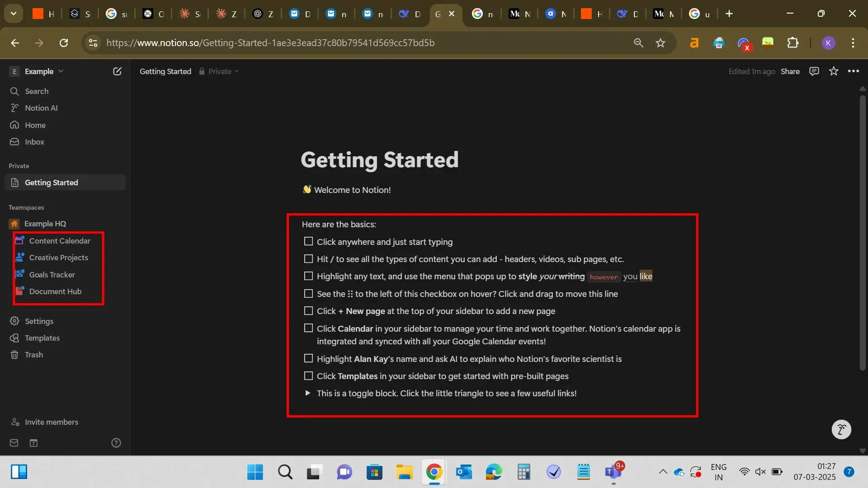Check the Alan Kay highlight task checkbox

pos(308,358)
